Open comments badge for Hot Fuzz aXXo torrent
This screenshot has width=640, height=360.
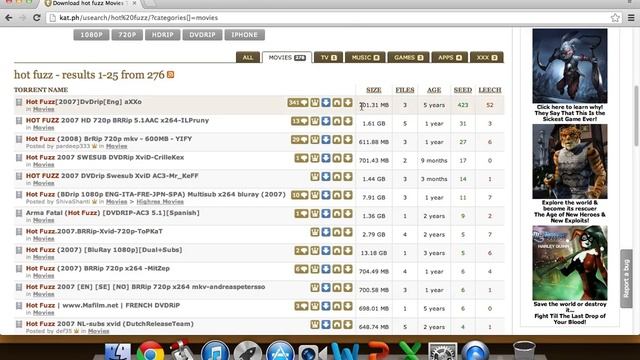pos(298,102)
